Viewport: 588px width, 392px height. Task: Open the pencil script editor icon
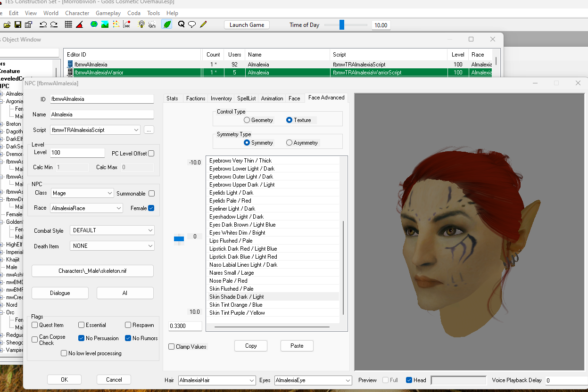coord(203,24)
